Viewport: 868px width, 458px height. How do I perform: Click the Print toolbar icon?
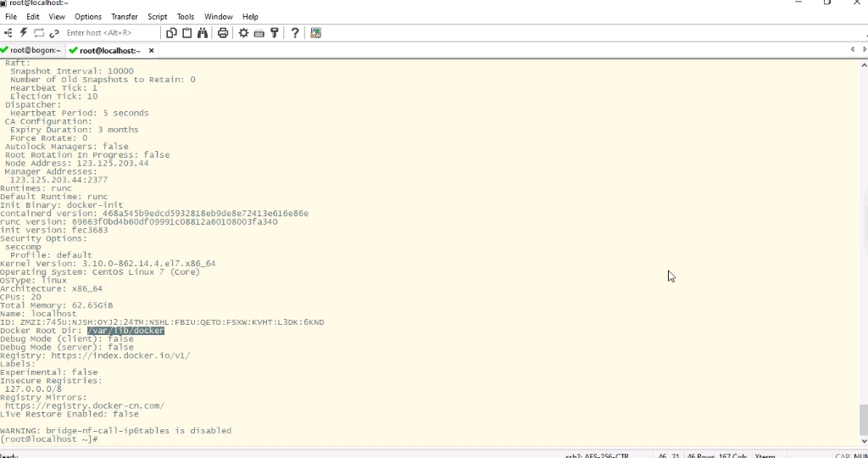(223, 33)
